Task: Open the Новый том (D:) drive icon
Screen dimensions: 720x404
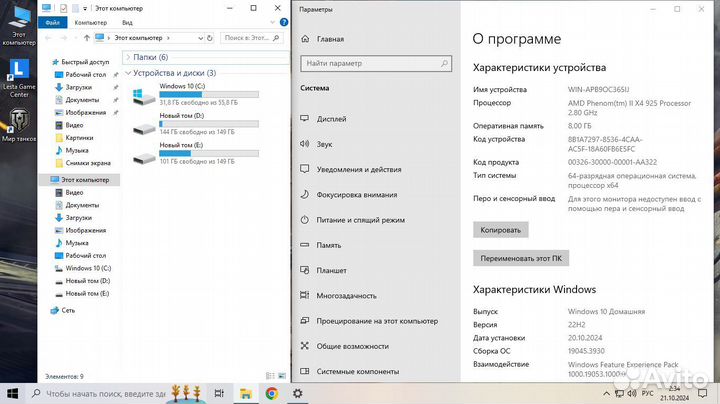Action: [x=144, y=129]
